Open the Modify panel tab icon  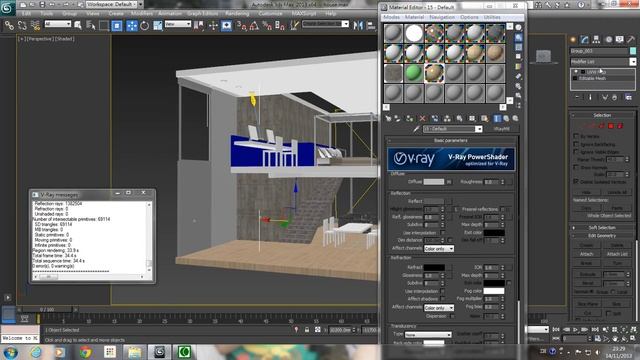point(585,40)
